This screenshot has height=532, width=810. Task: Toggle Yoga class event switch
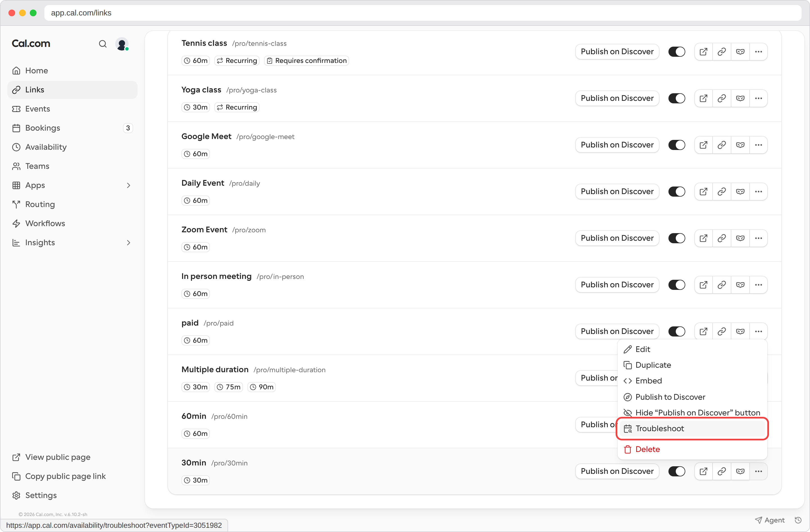(x=677, y=98)
